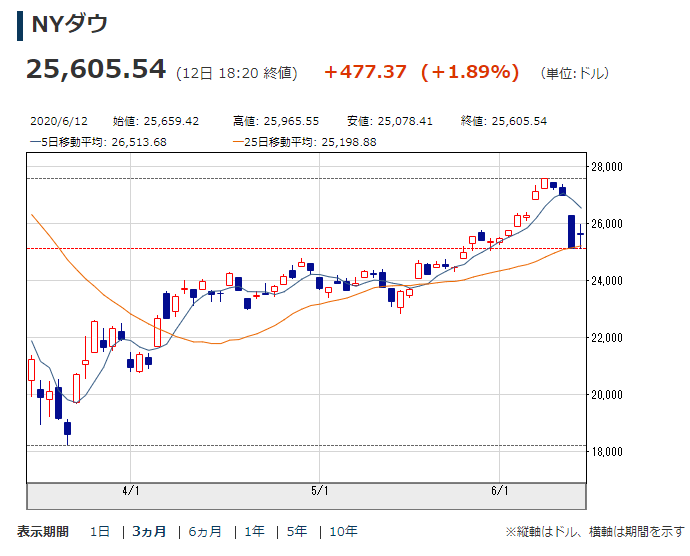This screenshot has height=556, width=690.
Task: Select the 5年 period option
Action: point(297,531)
